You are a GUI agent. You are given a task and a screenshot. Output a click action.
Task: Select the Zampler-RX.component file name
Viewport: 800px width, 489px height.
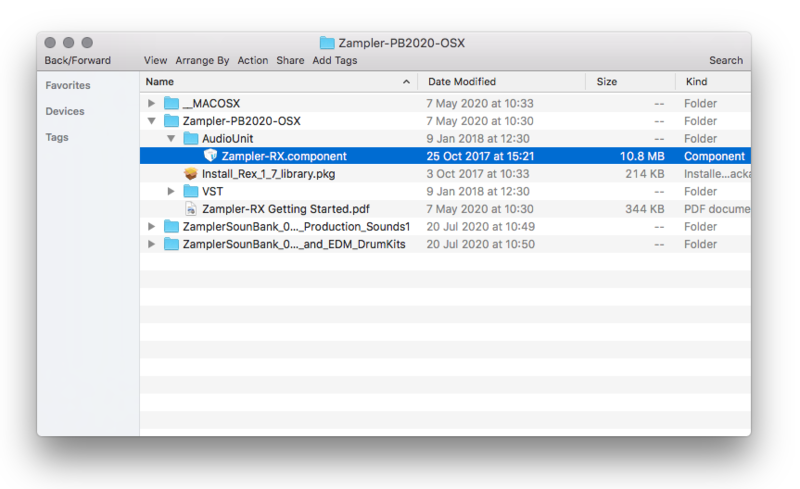284,156
